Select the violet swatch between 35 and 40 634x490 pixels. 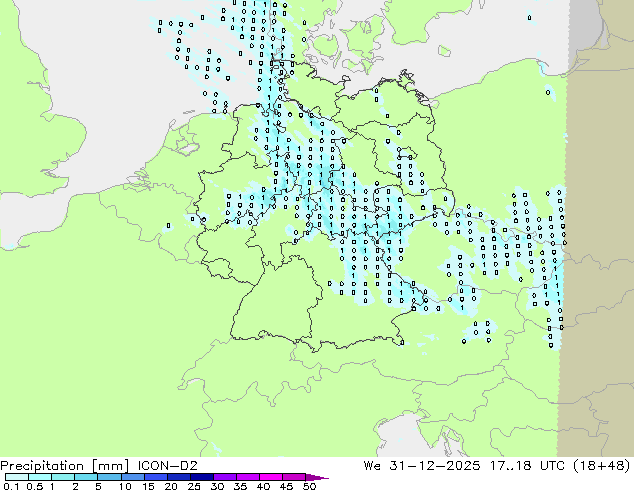pyautogui.click(x=247, y=477)
